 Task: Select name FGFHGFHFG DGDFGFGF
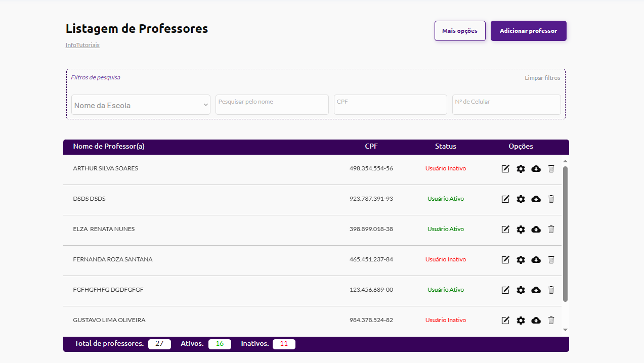pos(108,290)
